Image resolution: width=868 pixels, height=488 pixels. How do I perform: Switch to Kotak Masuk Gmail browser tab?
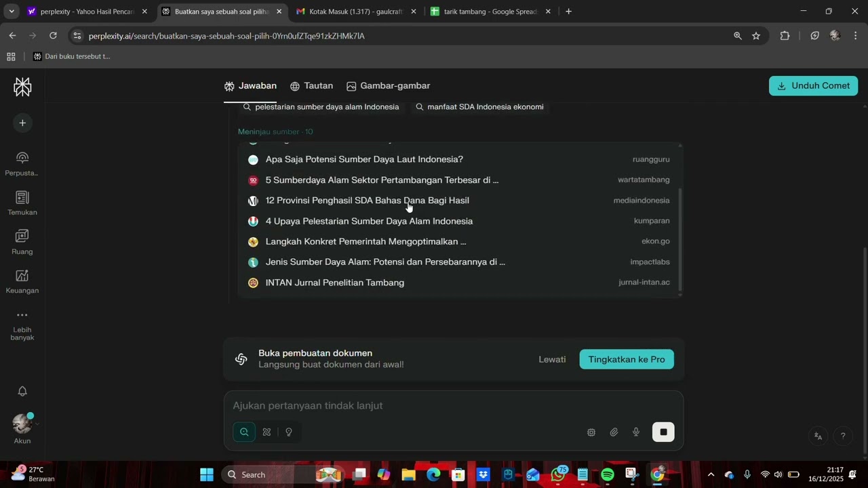coord(355,12)
